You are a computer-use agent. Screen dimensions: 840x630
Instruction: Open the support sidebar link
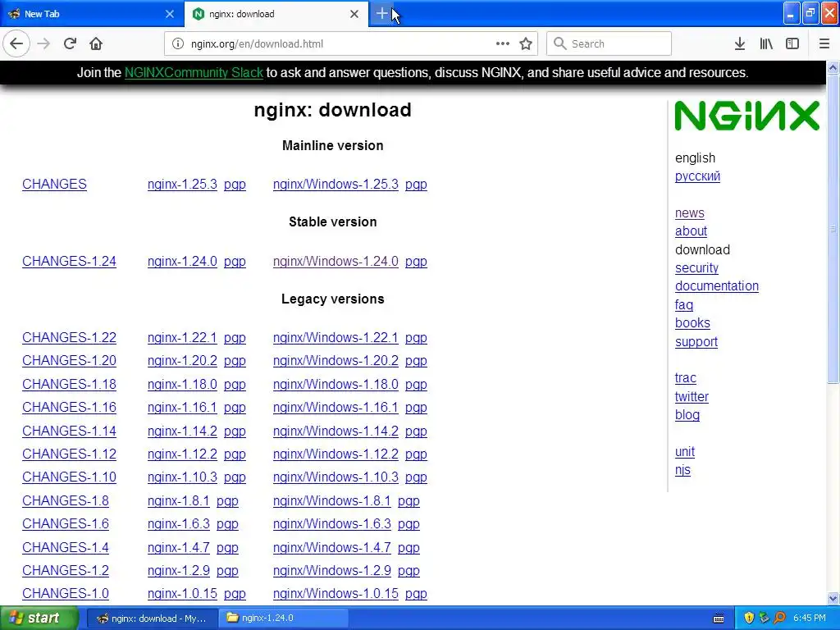(696, 342)
